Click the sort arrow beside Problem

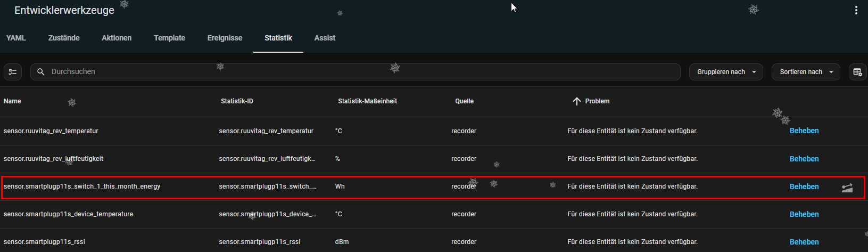[576, 101]
